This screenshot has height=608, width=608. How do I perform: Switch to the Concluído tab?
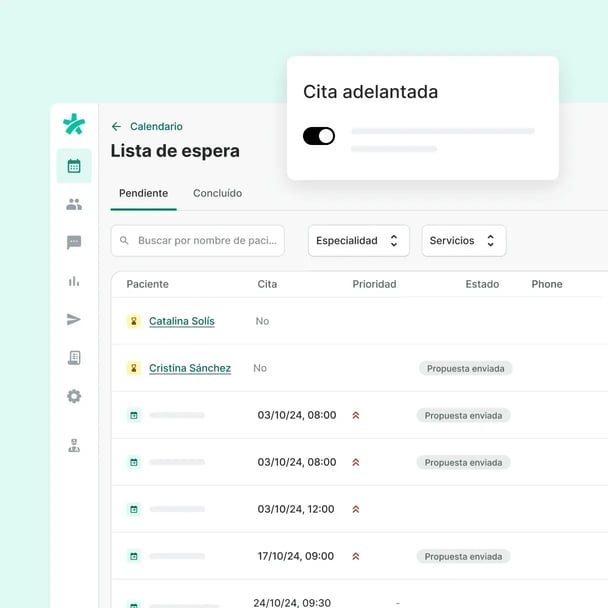click(x=217, y=193)
